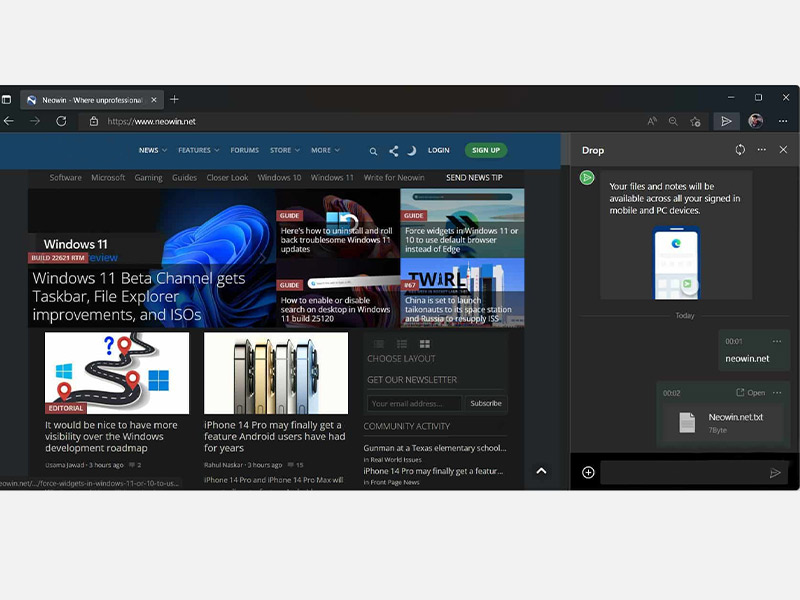The height and width of the screenshot is (600, 800).
Task: Open Drop panel more options
Action: [x=762, y=150]
